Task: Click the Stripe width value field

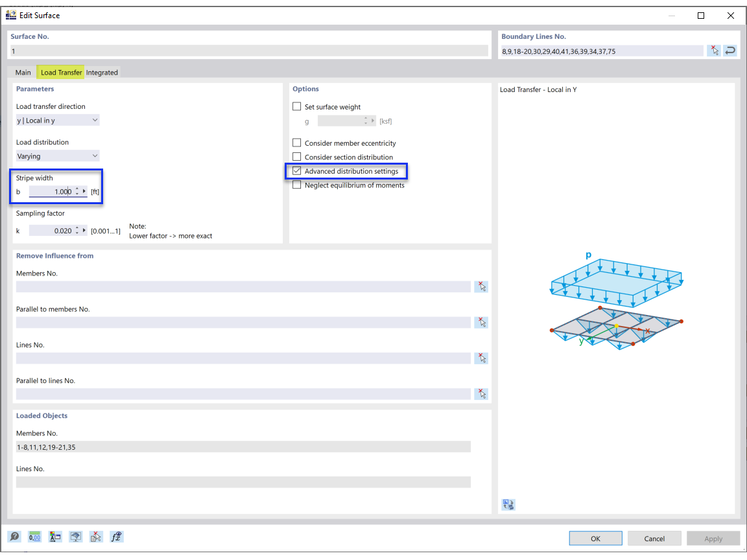Action: (51, 191)
